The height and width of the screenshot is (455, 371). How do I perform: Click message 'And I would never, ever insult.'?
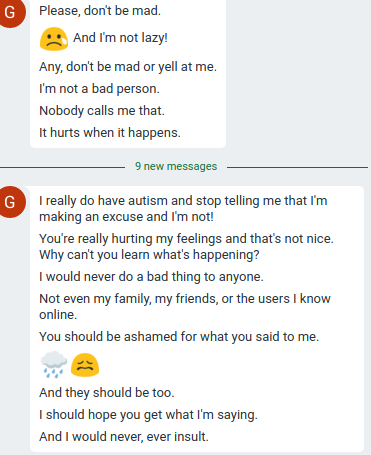[x=124, y=437]
